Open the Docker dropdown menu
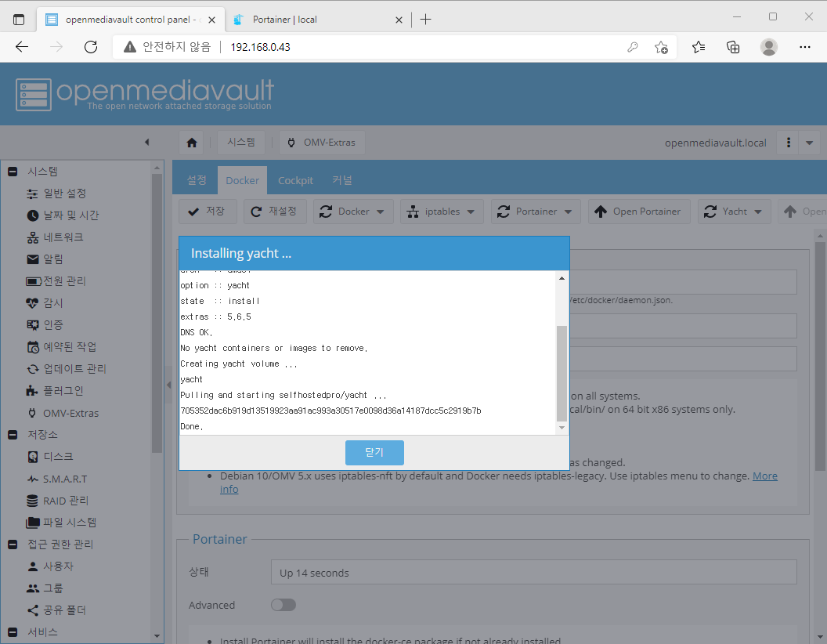Screen dimensions: 827x644 [x=353, y=212]
